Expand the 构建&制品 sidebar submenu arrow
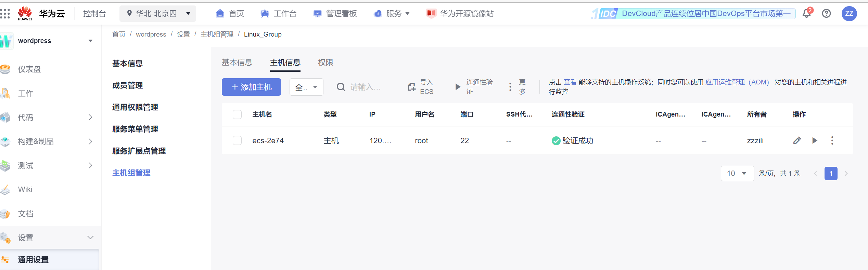The image size is (868, 270). [x=90, y=141]
